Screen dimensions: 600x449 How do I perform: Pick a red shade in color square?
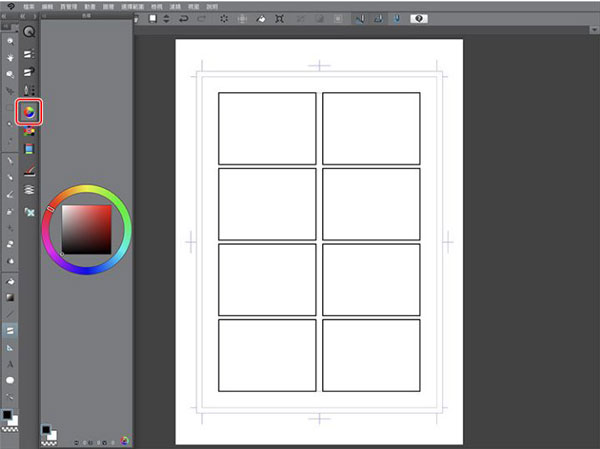(x=100, y=214)
